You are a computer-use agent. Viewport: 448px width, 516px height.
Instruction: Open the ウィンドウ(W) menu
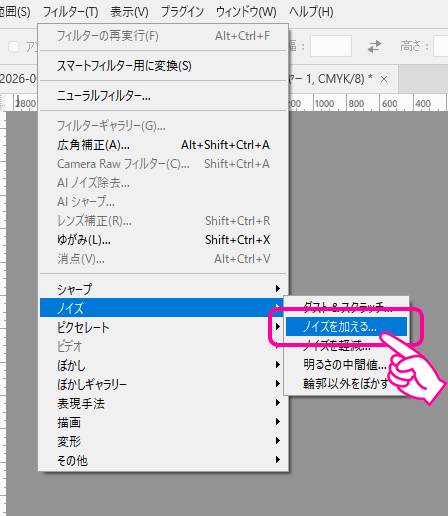pos(246,12)
